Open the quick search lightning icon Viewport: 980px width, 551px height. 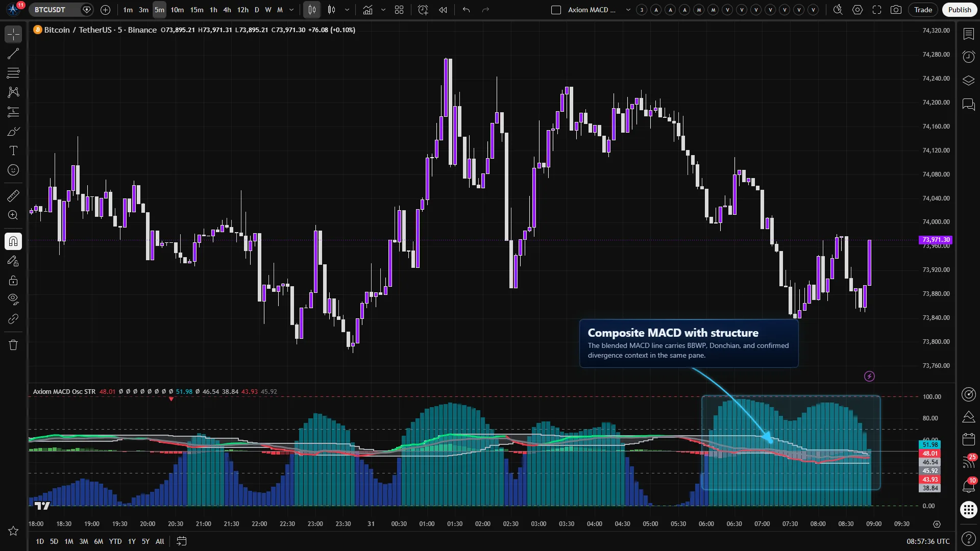pos(838,10)
